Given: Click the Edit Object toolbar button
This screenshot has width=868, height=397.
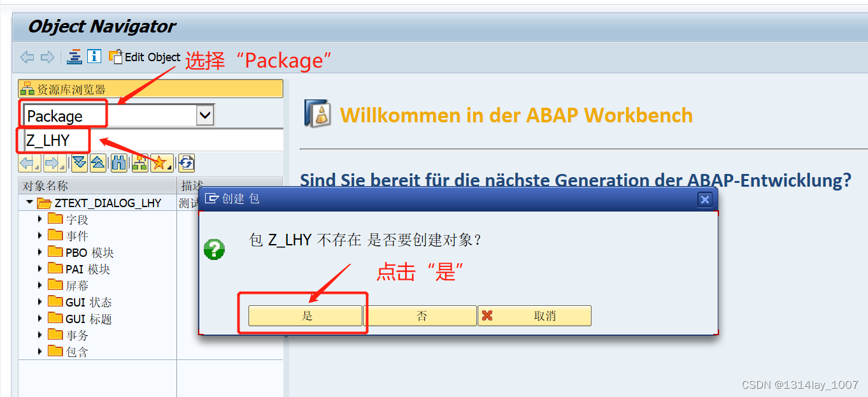Looking at the screenshot, I should [x=145, y=57].
